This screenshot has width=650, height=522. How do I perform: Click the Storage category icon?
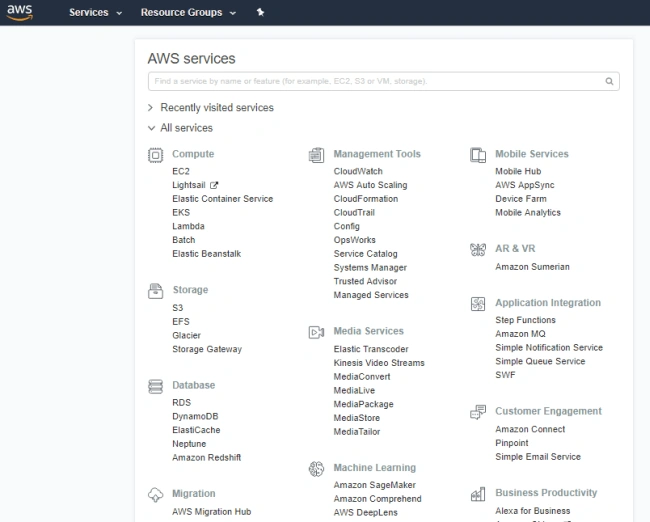coord(155,291)
